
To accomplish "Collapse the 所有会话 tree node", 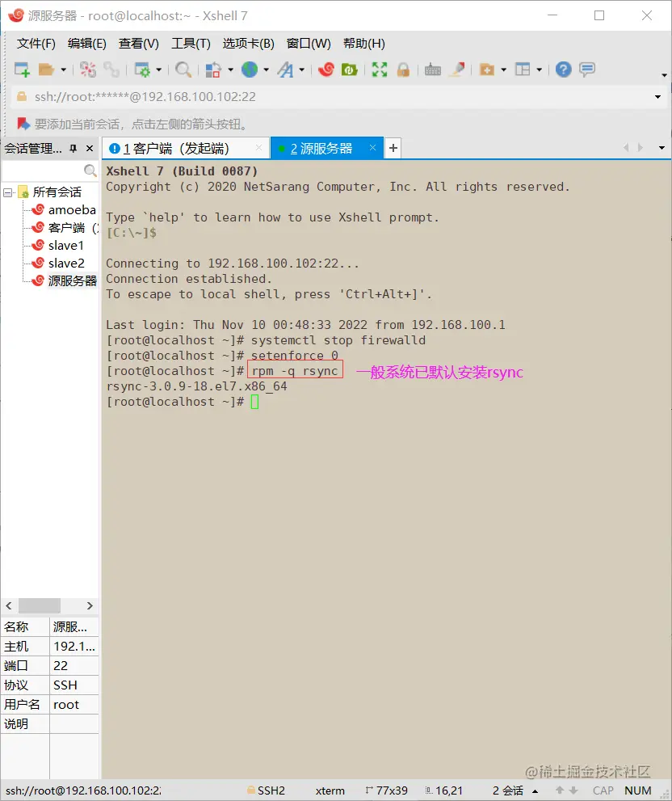I will [x=8, y=192].
